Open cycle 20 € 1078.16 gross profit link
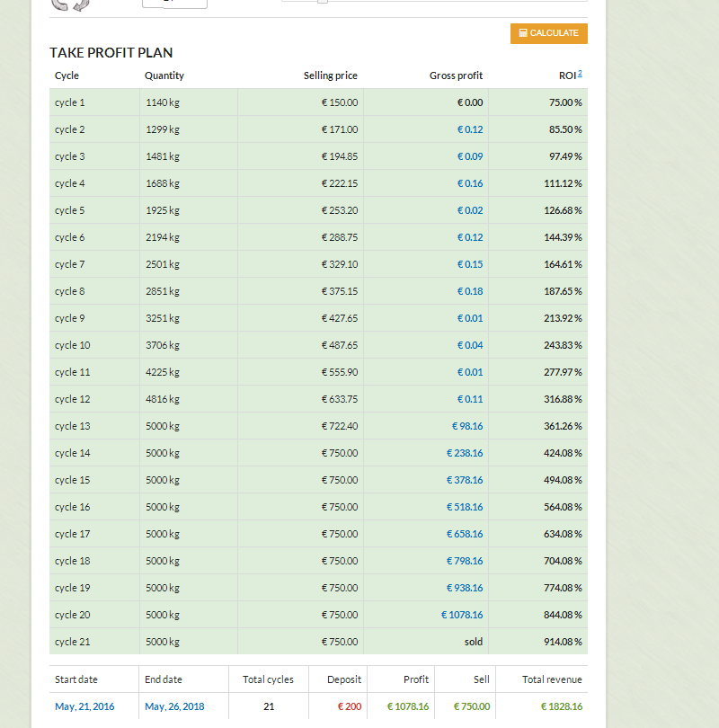719x728 pixels. [462, 614]
